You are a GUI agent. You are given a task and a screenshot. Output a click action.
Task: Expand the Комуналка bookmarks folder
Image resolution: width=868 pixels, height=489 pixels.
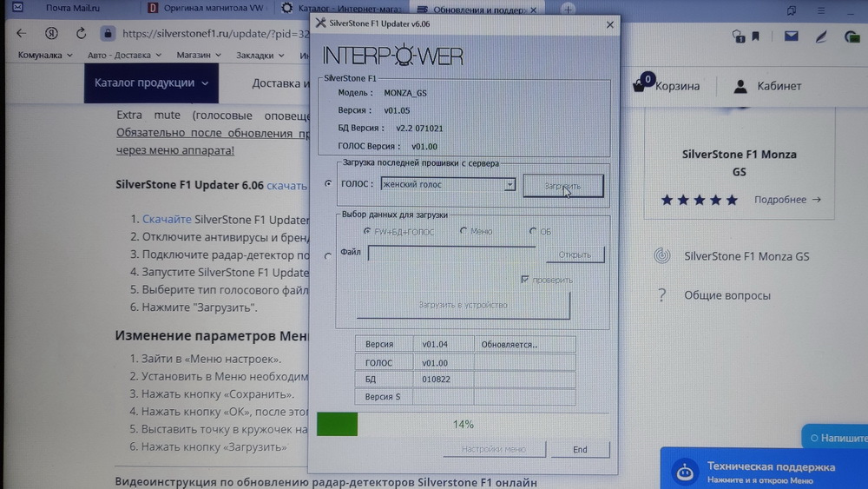pos(45,55)
